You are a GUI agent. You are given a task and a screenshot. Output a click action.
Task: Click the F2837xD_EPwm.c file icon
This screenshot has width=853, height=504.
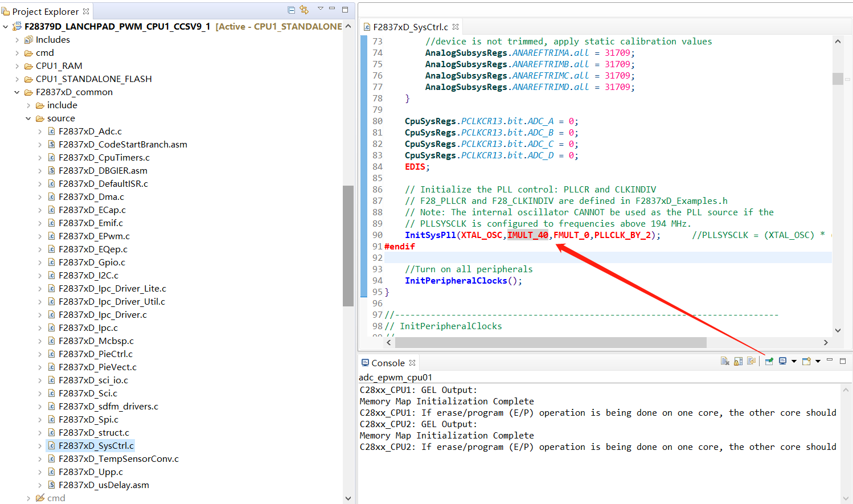coord(51,236)
